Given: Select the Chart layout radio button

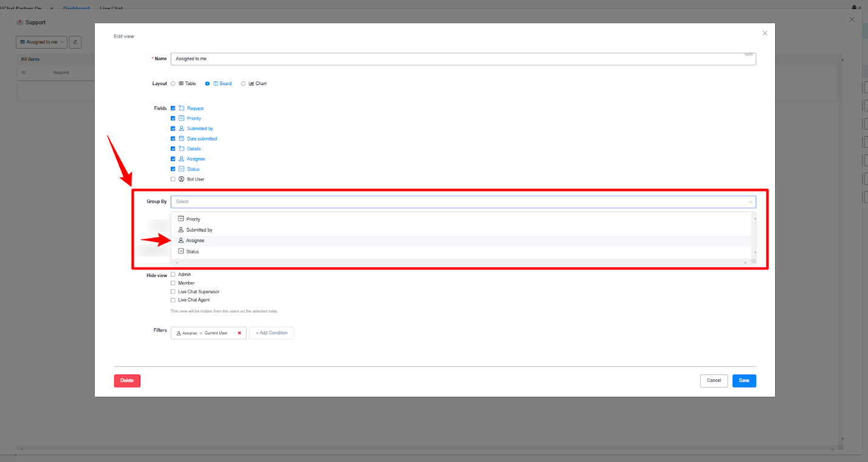Looking at the screenshot, I should pyautogui.click(x=243, y=83).
